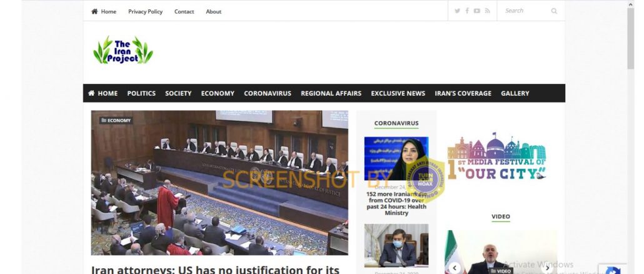Open the IRAN'S COVERAGE section
The image size is (644, 274).
click(x=463, y=93)
